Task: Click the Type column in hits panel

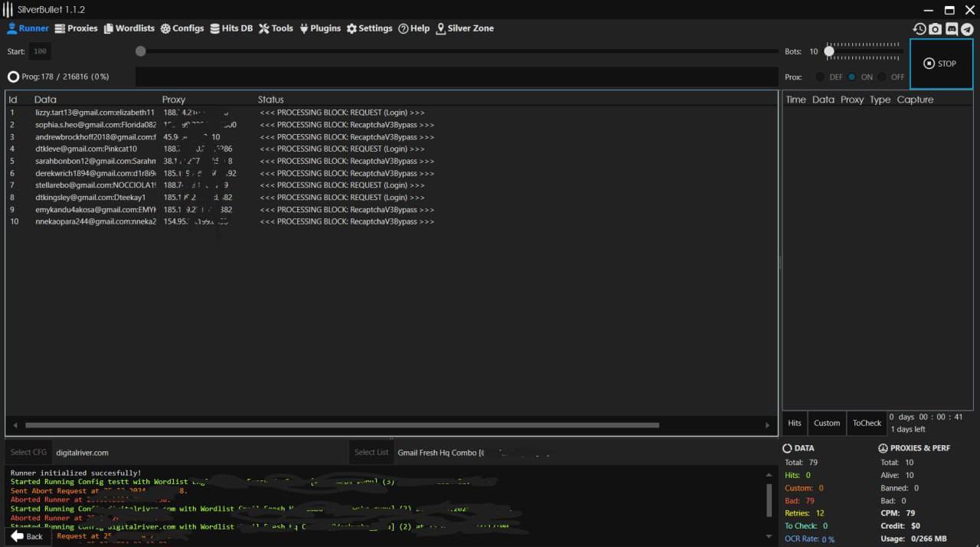Action: coord(880,100)
